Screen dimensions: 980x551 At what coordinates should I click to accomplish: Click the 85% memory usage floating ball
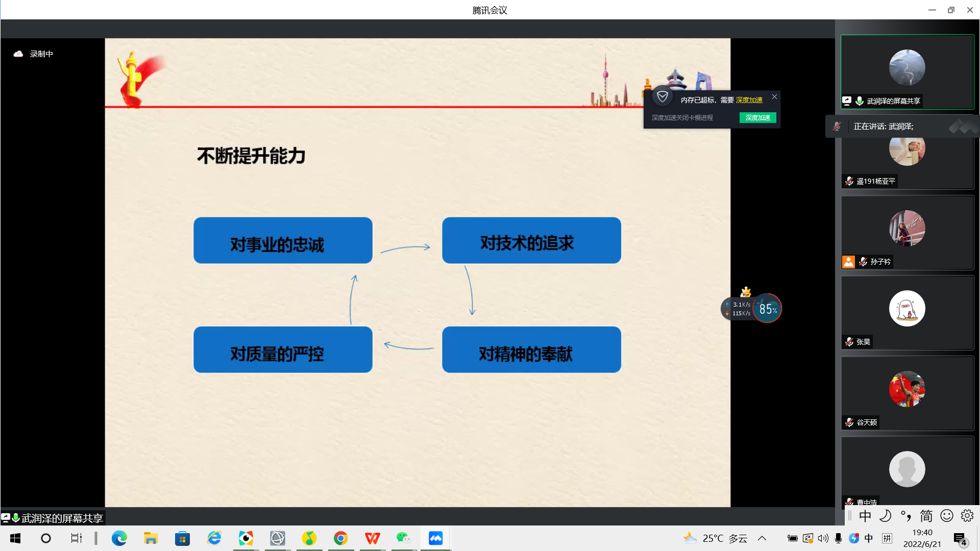pos(767,309)
